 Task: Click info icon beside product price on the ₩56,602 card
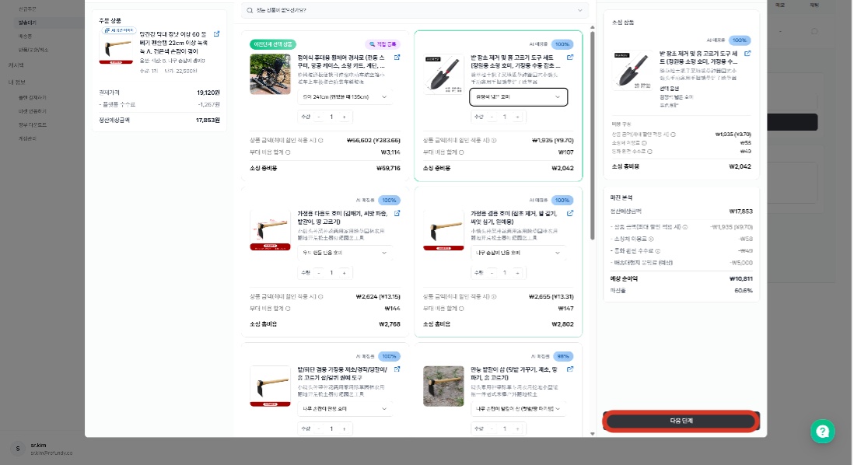click(320, 141)
